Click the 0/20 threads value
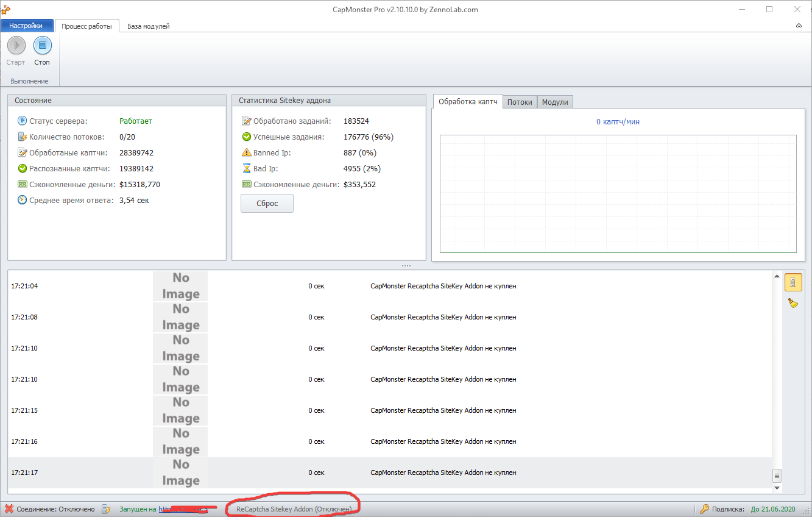The width and height of the screenshot is (812, 517). [x=127, y=137]
